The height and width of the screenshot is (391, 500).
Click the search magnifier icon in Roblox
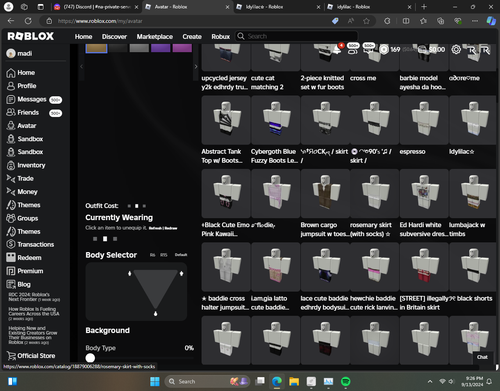(241, 36)
